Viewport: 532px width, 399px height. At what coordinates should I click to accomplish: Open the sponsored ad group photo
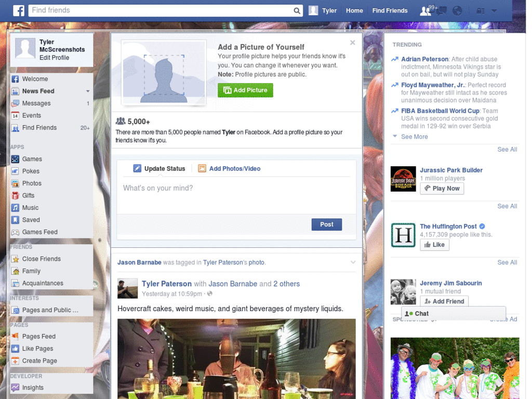point(455,368)
